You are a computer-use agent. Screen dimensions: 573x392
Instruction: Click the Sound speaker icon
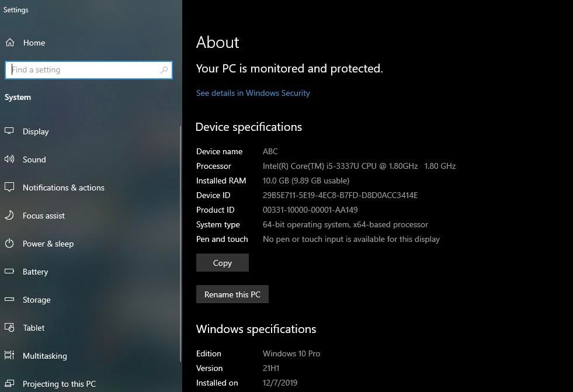9,159
